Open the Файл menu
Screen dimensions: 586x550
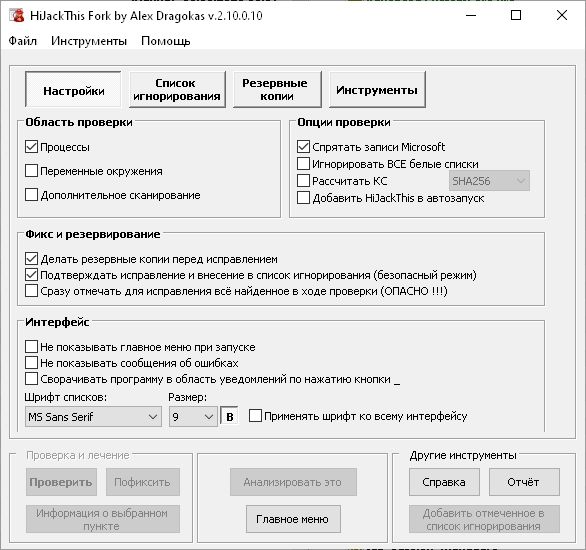click(23, 41)
